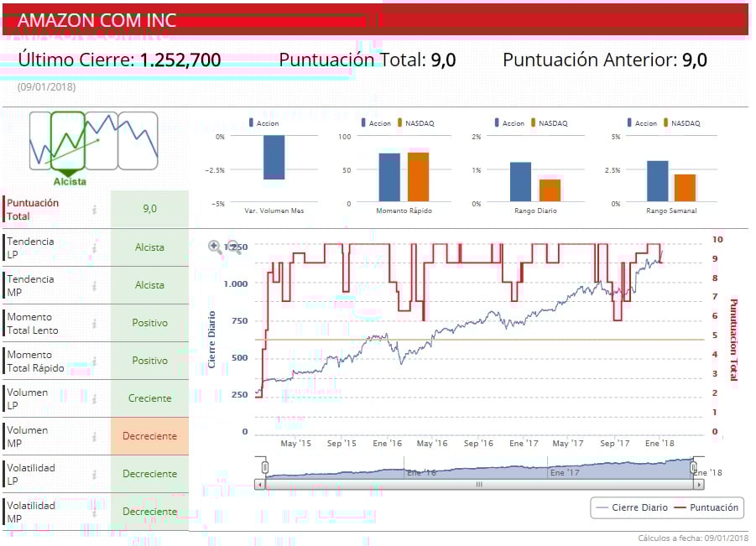
Task: Click the Alcista value for Tendencia MP
Action: [149, 285]
